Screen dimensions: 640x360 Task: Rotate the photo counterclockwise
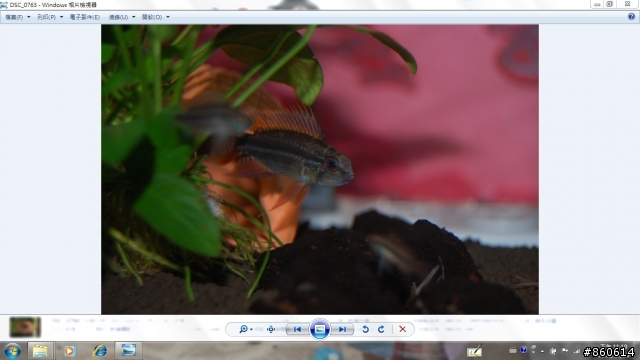(x=365, y=329)
